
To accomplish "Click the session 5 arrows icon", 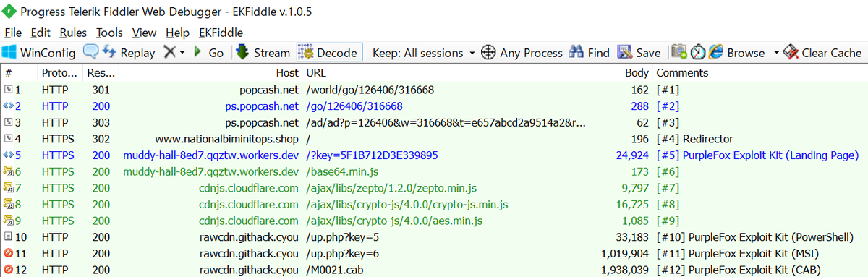I will click(9, 155).
